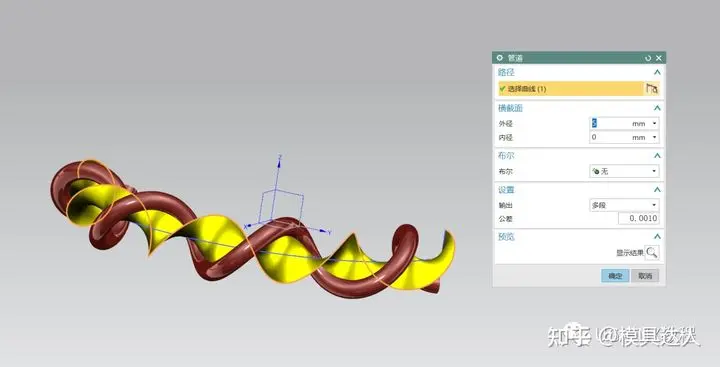The width and height of the screenshot is (720, 367).
Task: Collapse the 布尔 section
Action: tap(657, 156)
